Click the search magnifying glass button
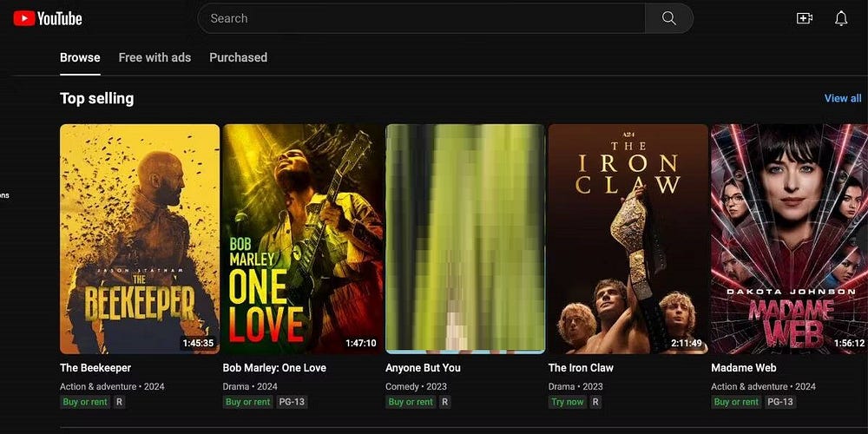Screen dimensions: 868x434 pos(668,18)
